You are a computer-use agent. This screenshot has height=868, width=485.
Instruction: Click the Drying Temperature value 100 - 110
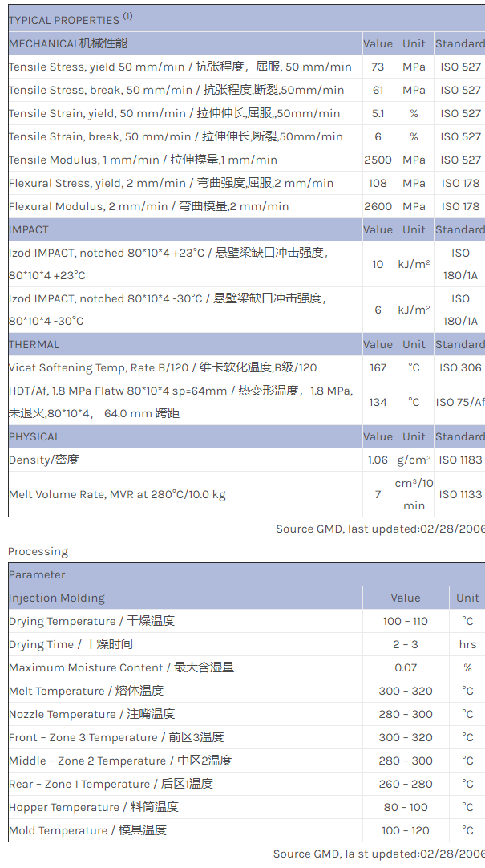coord(405,621)
